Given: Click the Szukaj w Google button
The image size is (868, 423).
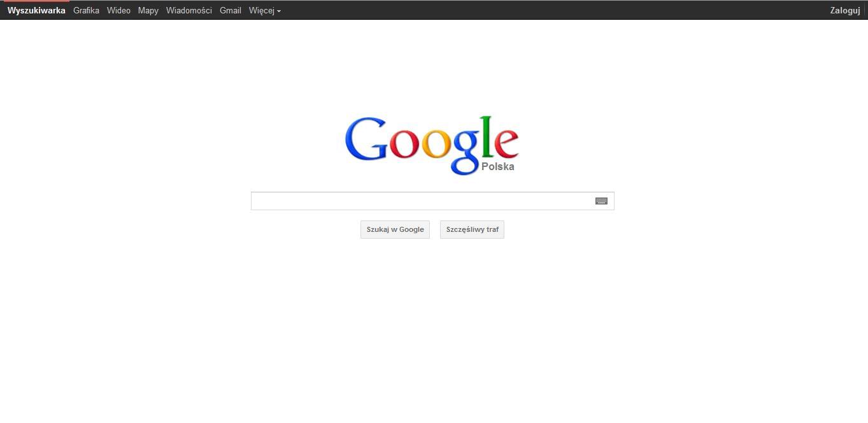Looking at the screenshot, I should click(x=395, y=229).
